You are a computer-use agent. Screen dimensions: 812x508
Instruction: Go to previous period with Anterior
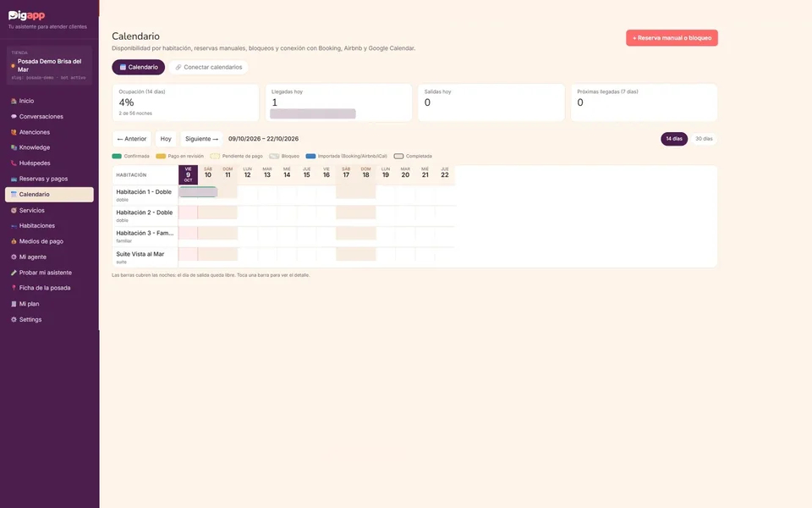click(132, 139)
